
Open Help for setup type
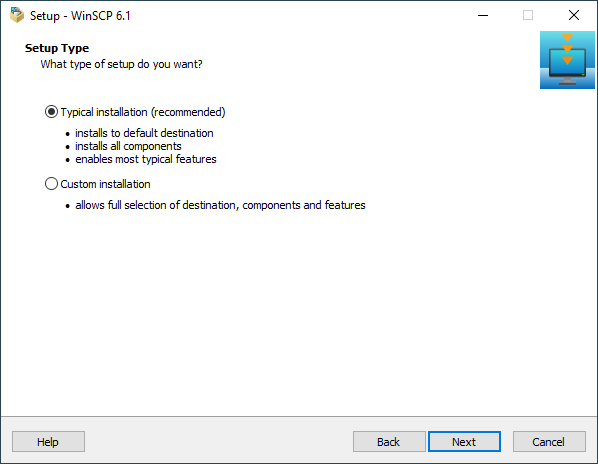[x=48, y=442]
